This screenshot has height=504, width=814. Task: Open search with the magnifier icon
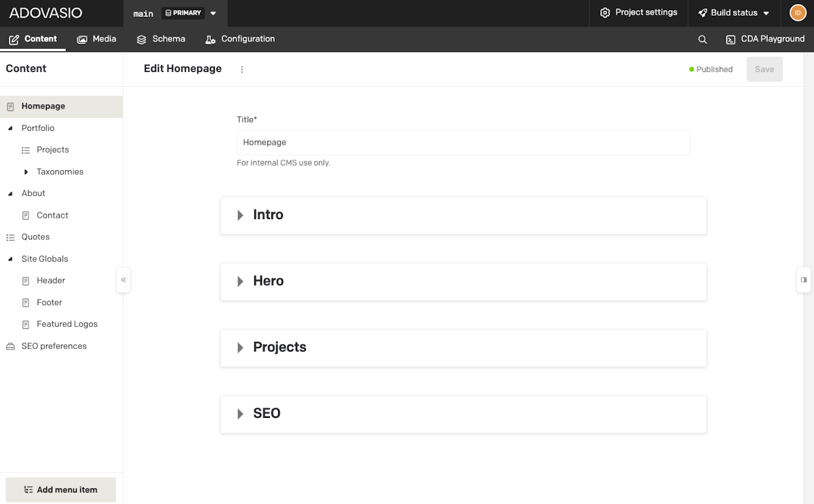point(702,39)
